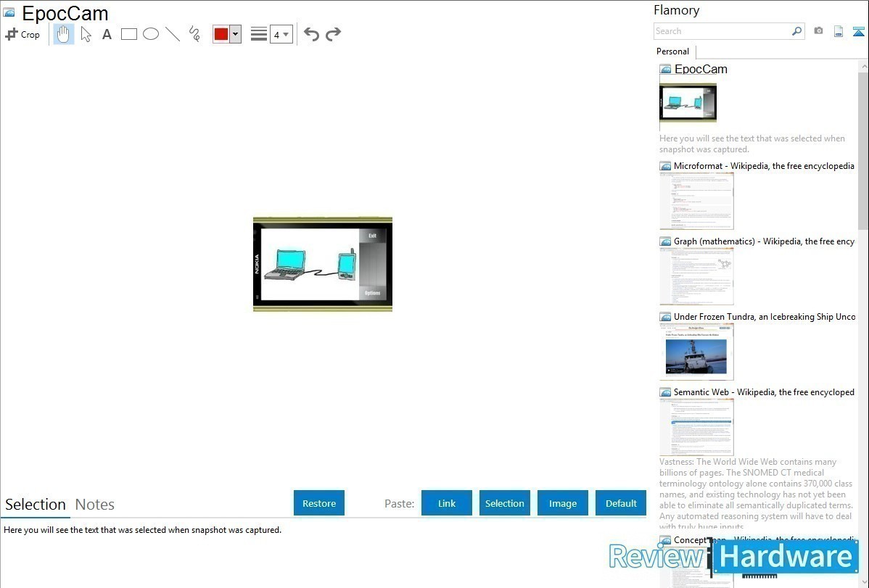
Task: Click the Restore button
Action: pyautogui.click(x=319, y=503)
